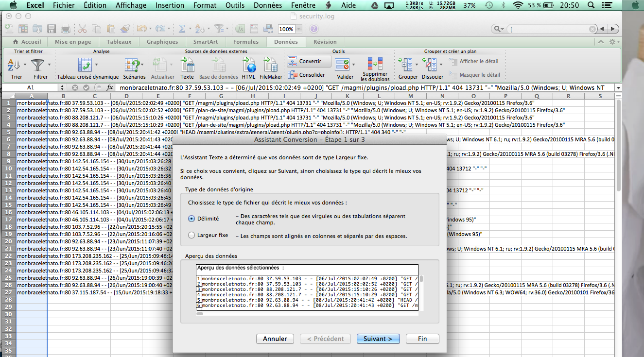The width and height of the screenshot is (644, 357).
Task: Open the Formula Builder fx toolbar icon
Action: pyautogui.click(x=240, y=29)
